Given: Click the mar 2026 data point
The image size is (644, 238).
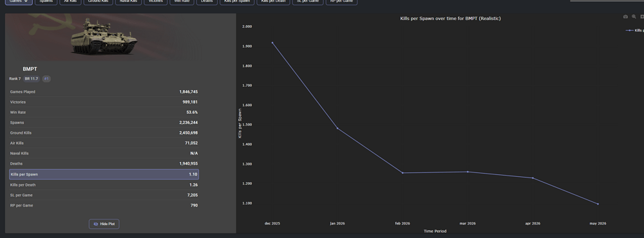Looking at the screenshot, I should (x=468, y=172).
